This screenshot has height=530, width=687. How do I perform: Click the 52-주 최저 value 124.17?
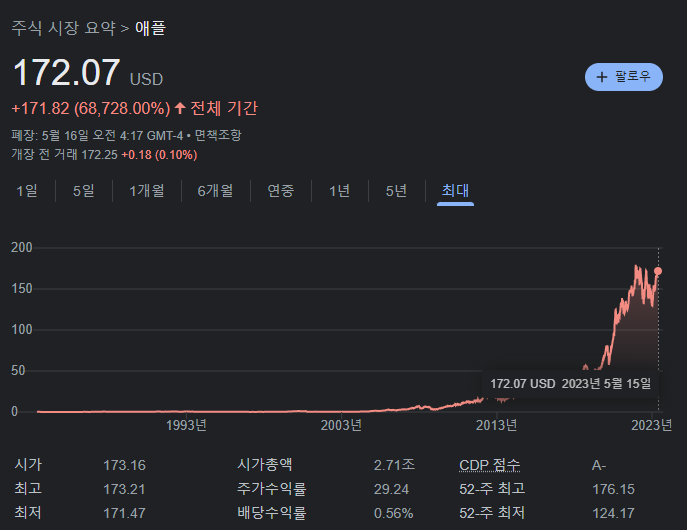[613, 513]
